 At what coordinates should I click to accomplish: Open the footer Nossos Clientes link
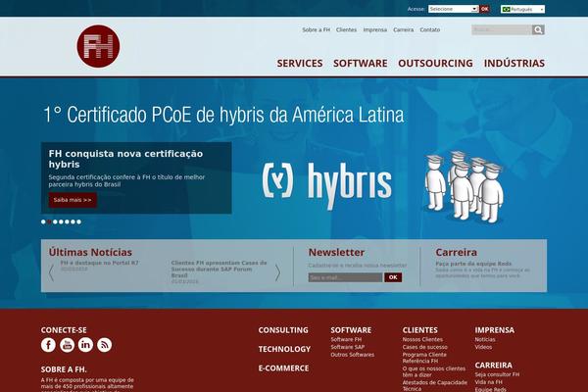(422, 339)
